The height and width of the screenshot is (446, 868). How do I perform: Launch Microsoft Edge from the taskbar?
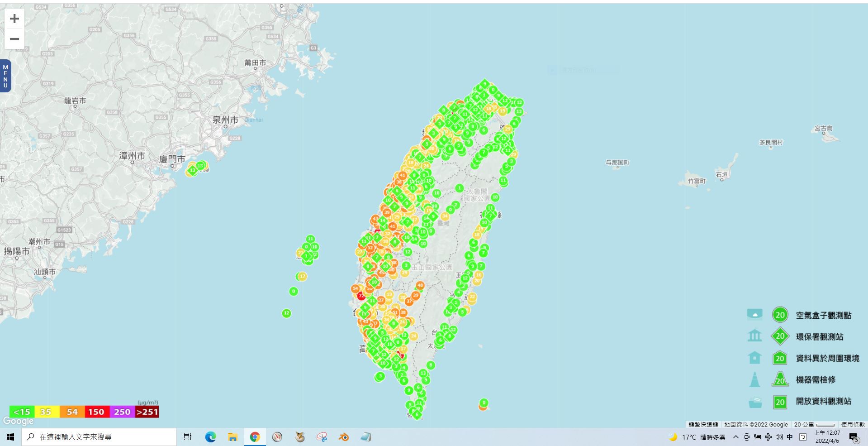(210, 437)
